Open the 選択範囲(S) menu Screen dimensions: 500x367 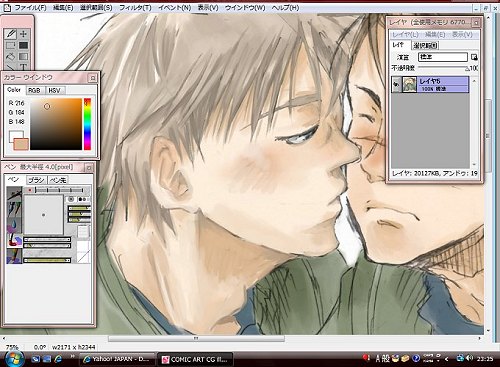point(96,7)
